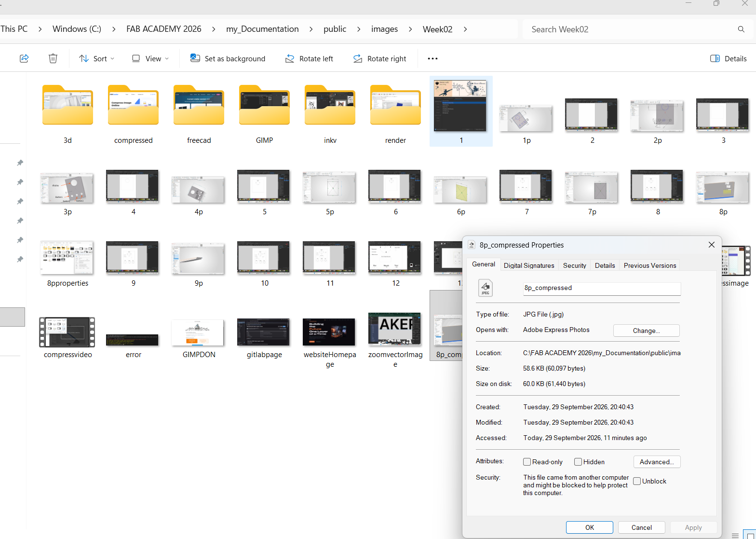756x539 pixels.
Task: Open the GIMP folder
Action: coord(264,105)
